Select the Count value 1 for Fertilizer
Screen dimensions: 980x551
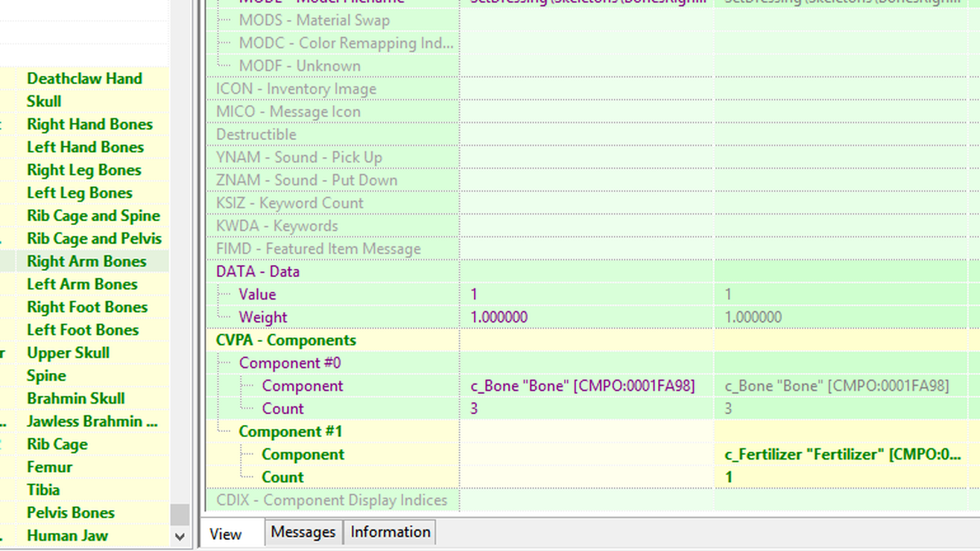[728, 477]
